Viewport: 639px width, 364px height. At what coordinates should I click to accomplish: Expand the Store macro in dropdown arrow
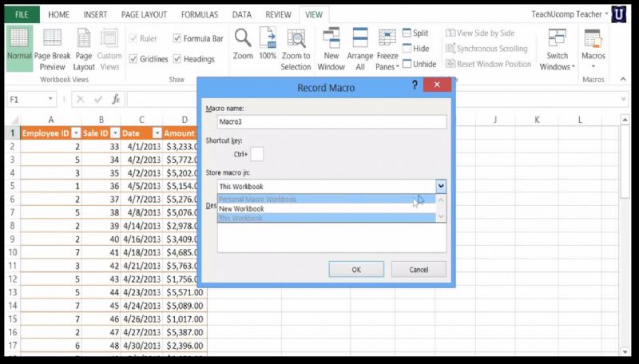[441, 187]
